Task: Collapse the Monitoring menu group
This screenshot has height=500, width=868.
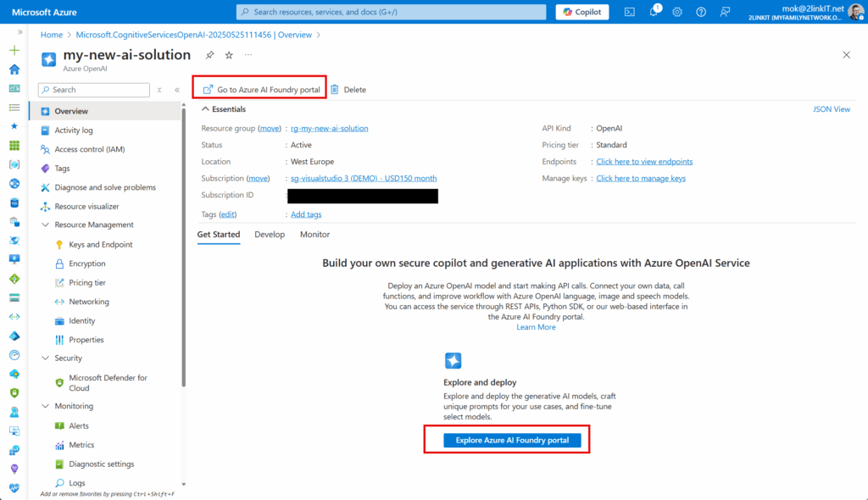Action: click(46, 406)
